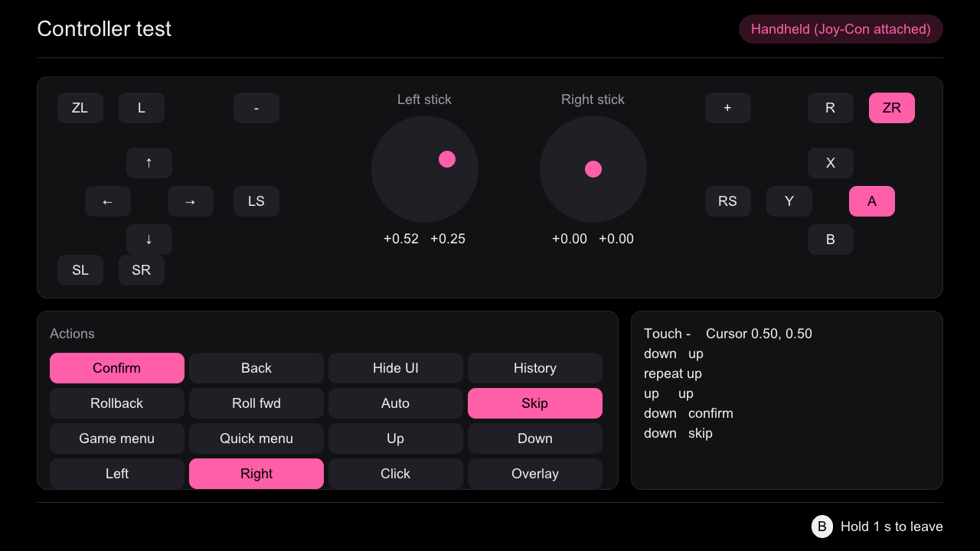Click the Left action tile
Screen dimensions: 980x551
pyautogui.click(x=117, y=474)
